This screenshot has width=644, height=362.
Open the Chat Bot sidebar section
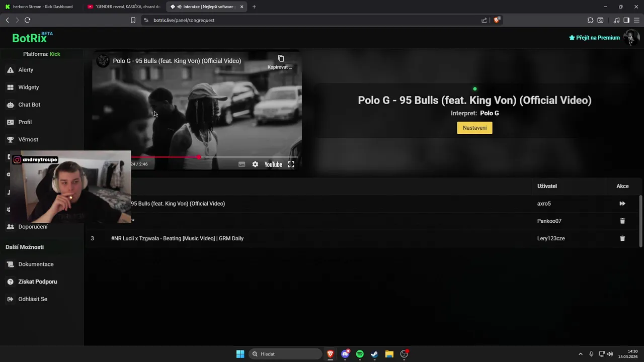[29, 105]
